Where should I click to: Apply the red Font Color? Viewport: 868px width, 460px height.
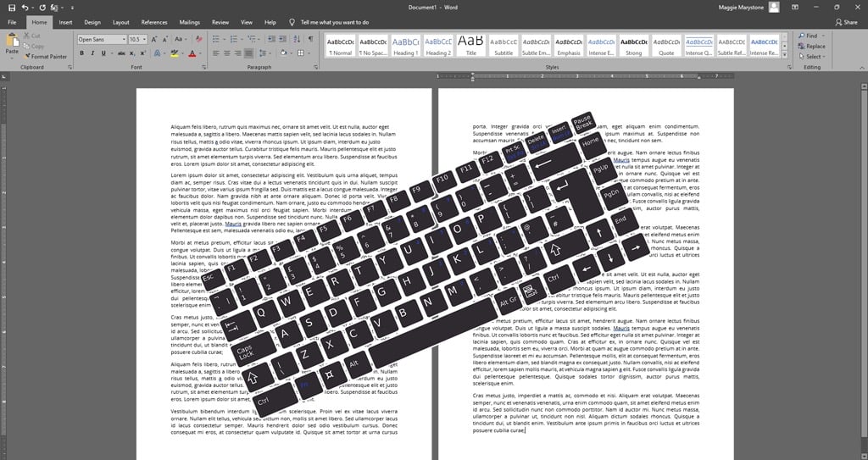click(192, 53)
